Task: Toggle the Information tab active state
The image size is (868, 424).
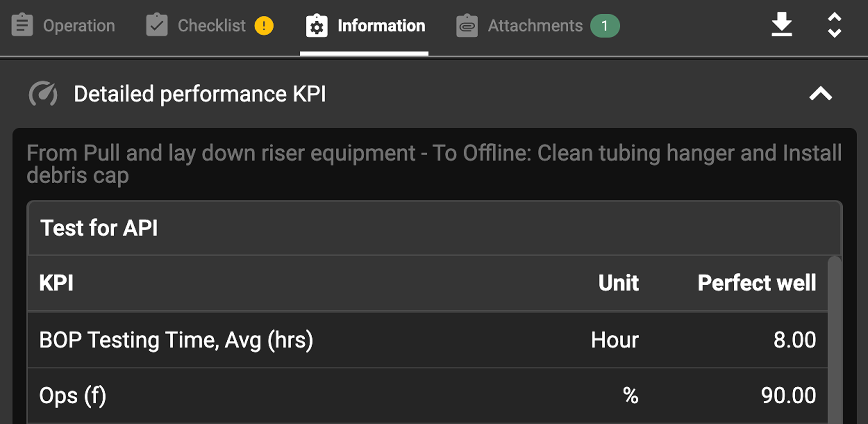Action: pos(381,25)
